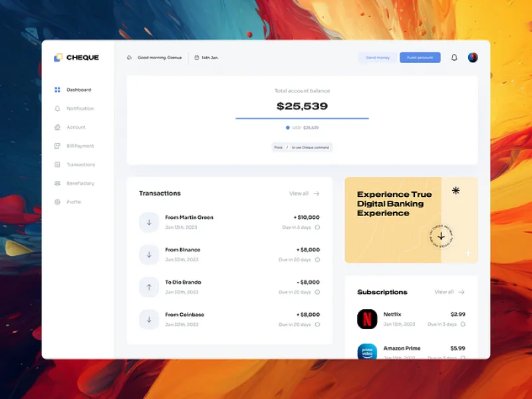Click the Netflix app icon
Screen dimensions: 532x399
pyautogui.click(x=367, y=319)
